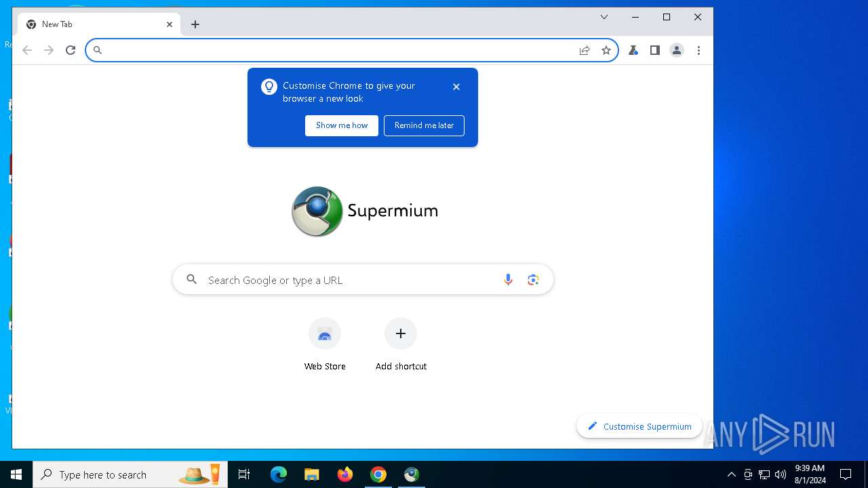Go back with the back arrow

(27, 50)
